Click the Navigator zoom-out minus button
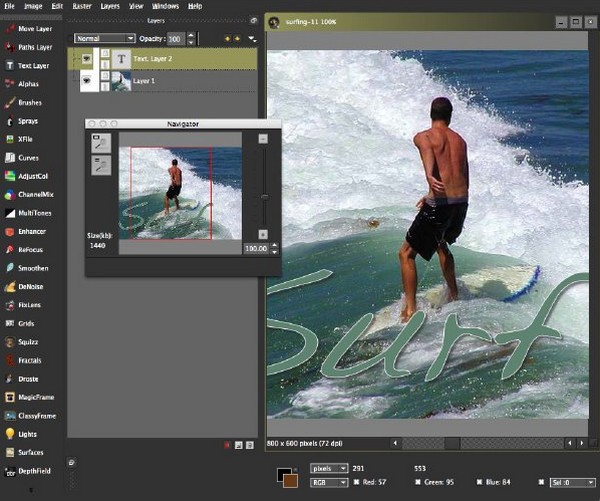 tap(263, 139)
